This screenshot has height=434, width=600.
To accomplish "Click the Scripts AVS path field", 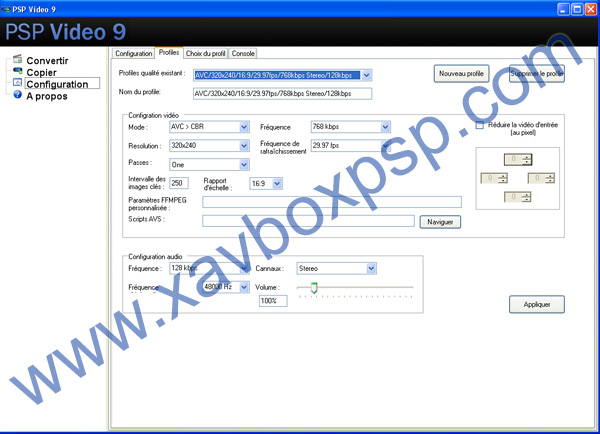I will click(x=308, y=221).
